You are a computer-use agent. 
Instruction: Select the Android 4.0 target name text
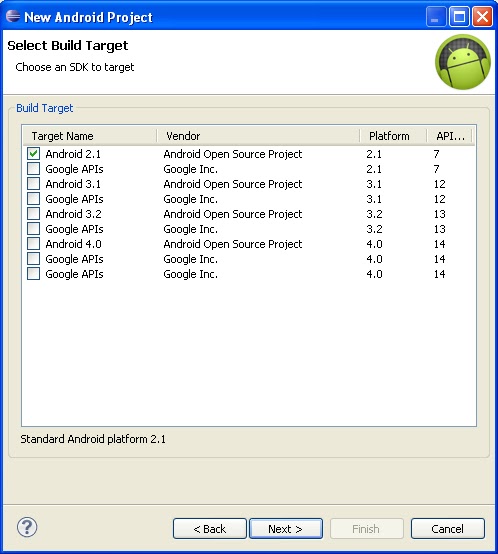pos(73,244)
